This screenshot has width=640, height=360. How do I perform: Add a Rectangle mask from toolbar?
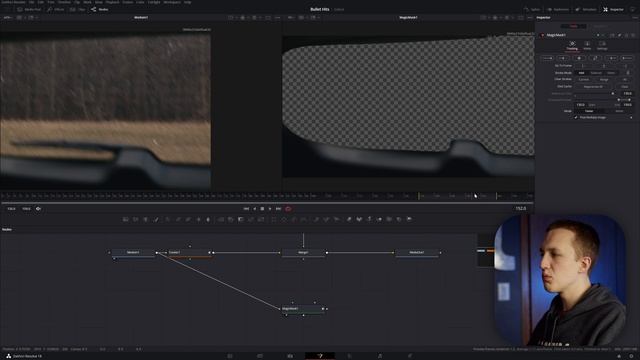(x=274, y=220)
